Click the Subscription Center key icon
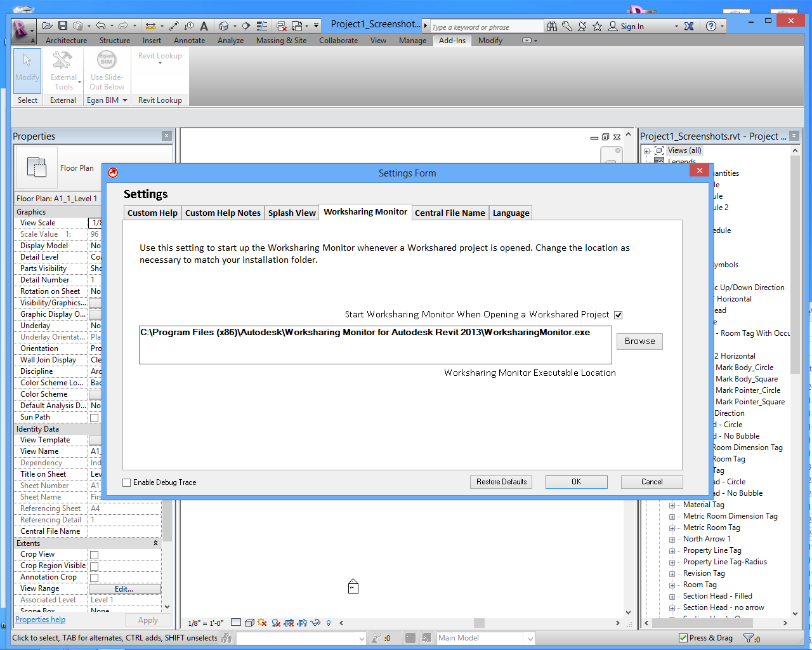The height and width of the screenshot is (650, 812). 567,26
